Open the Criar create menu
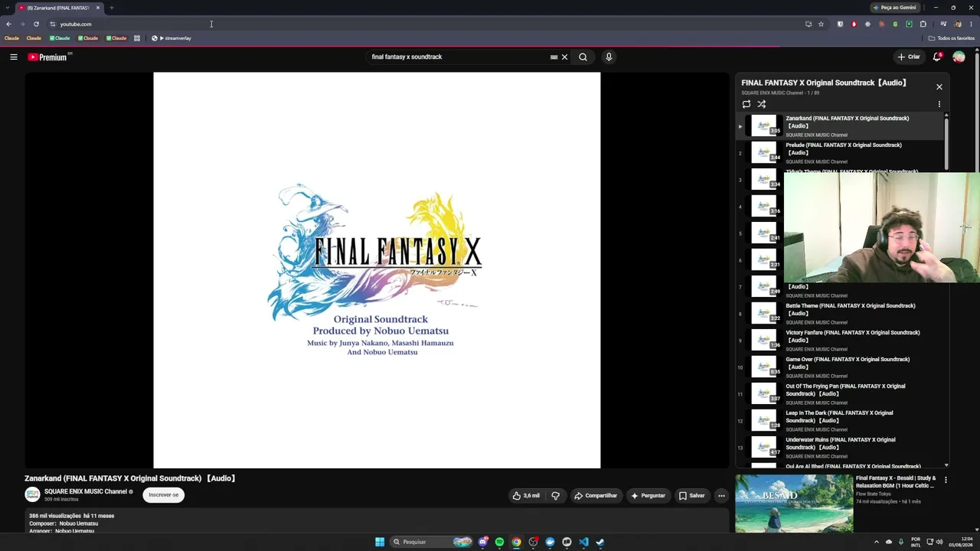Viewport: 980px width, 551px height. [x=909, y=57]
